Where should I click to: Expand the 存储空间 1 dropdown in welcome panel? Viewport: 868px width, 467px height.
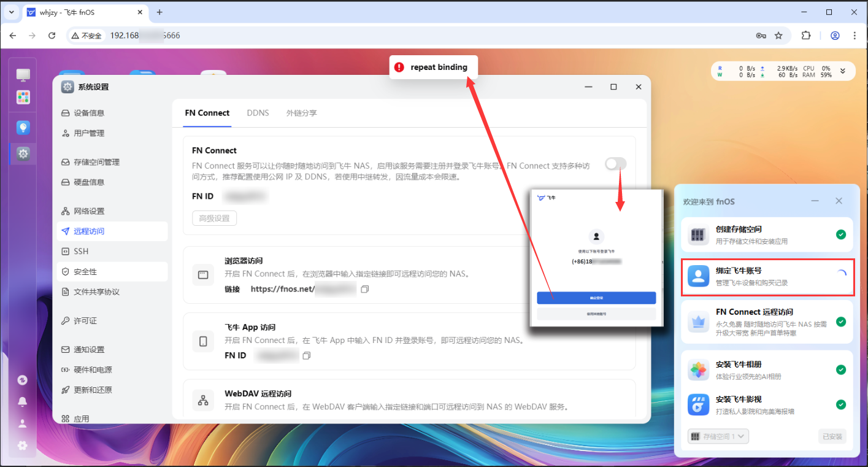click(x=718, y=436)
